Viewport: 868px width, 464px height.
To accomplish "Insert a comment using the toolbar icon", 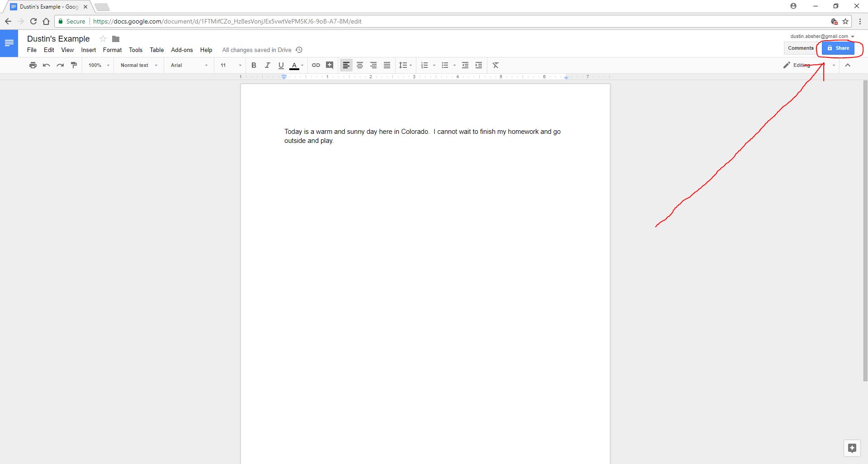I will pyautogui.click(x=330, y=65).
